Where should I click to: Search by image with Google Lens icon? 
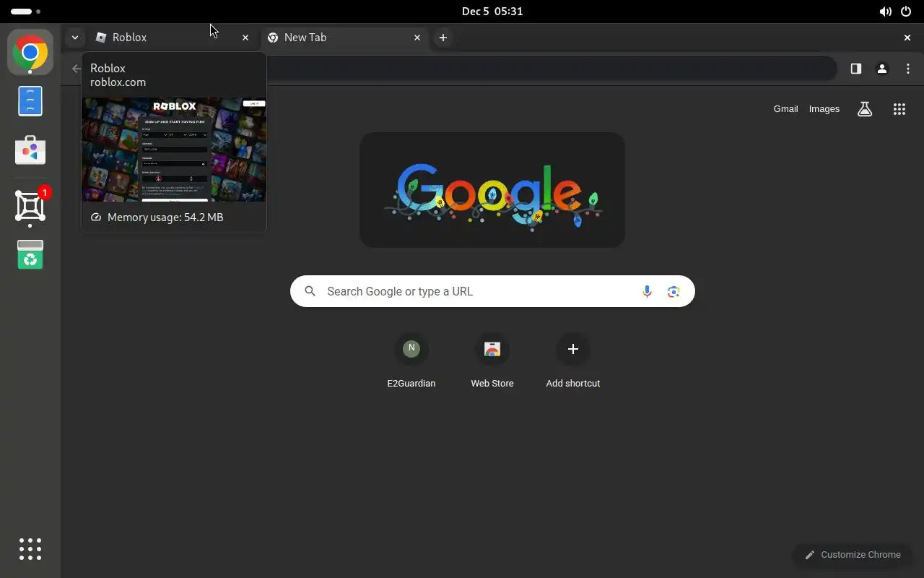tap(674, 291)
